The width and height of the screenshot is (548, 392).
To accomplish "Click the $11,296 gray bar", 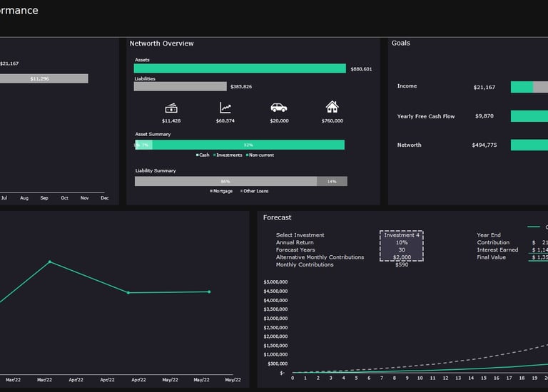I will pos(44,78).
